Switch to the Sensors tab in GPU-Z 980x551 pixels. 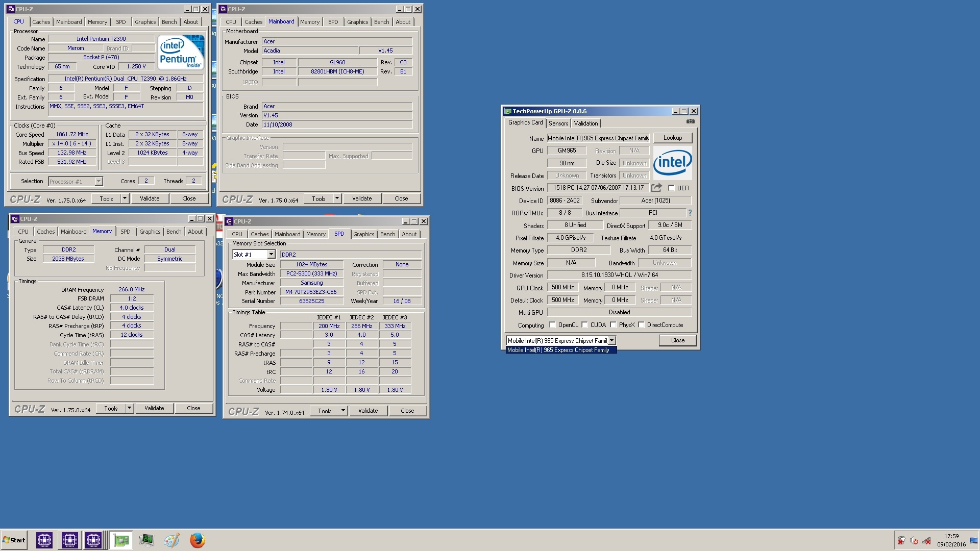click(x=558, y=123)
